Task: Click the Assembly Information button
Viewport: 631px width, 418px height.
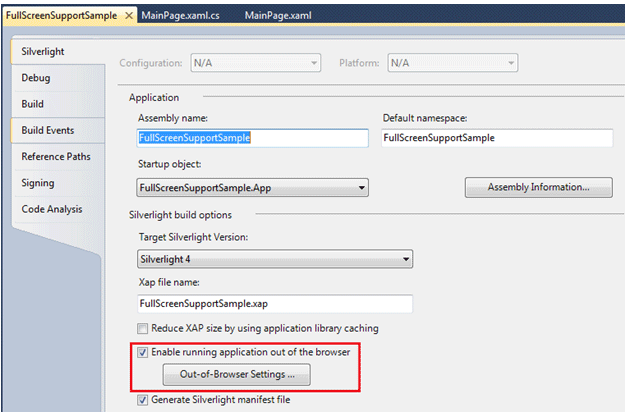Action: pyautogui.click(x=537, y=187)
